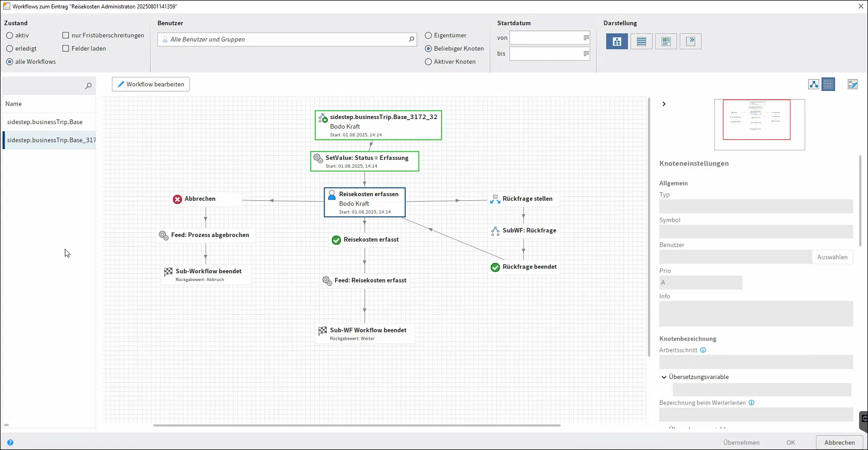
Task: Click the OK button
Action: coord(790,443)
